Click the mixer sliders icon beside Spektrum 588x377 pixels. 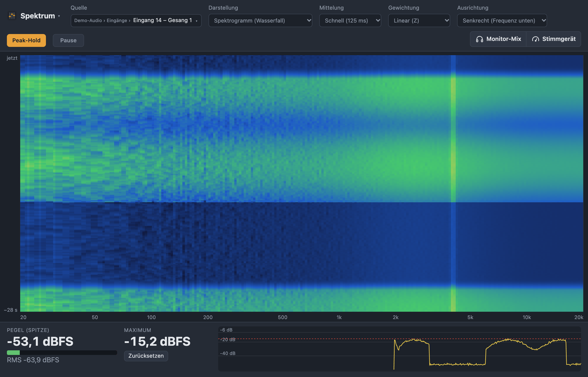12,16
